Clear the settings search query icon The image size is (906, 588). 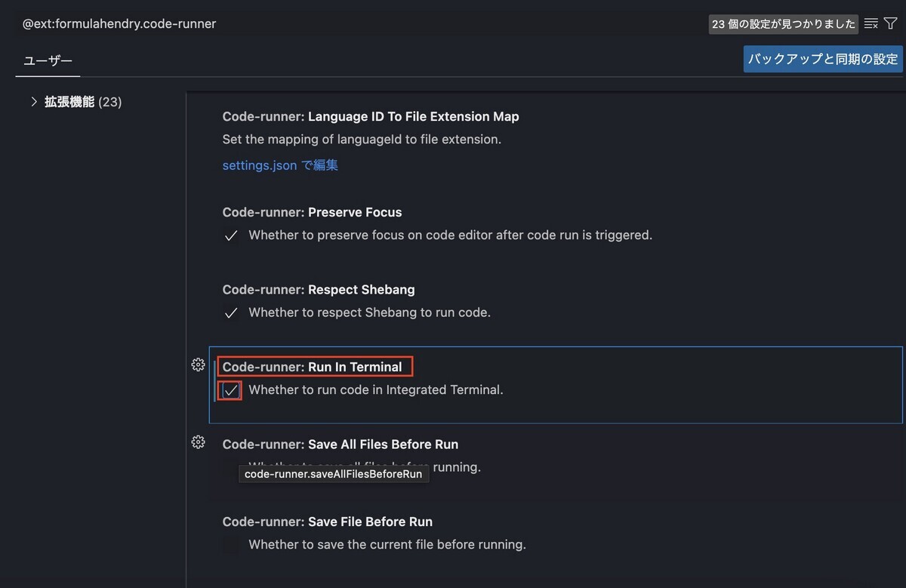click(x=872, y=23)
